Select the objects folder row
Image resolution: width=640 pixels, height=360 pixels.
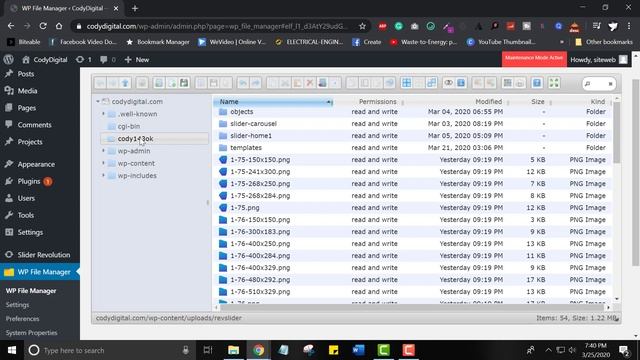pyautogui.click(x=412, y=112)
